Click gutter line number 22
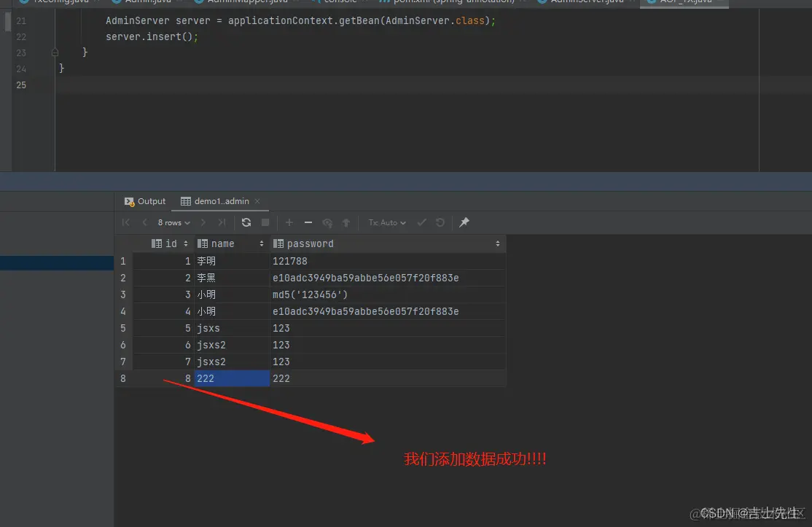Screen dimensions: 812x527 pos(21,36)
